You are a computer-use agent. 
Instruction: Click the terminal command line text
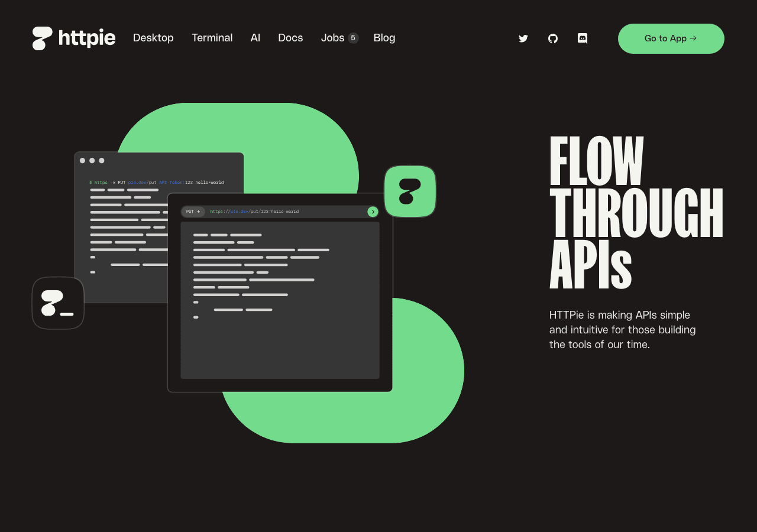(x=157, y=183)
